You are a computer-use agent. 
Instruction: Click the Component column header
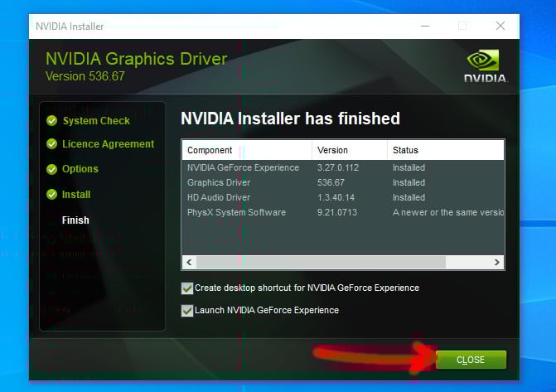point(247,150)
